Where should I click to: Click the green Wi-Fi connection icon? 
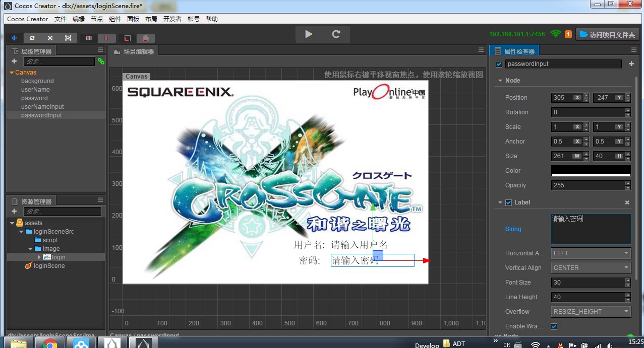click(556, 34)
